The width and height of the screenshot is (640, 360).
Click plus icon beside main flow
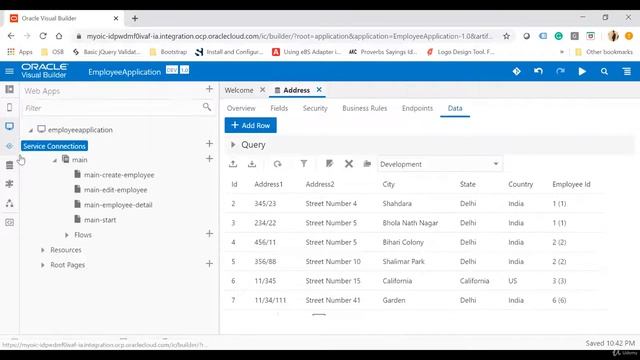pos(209,158)
